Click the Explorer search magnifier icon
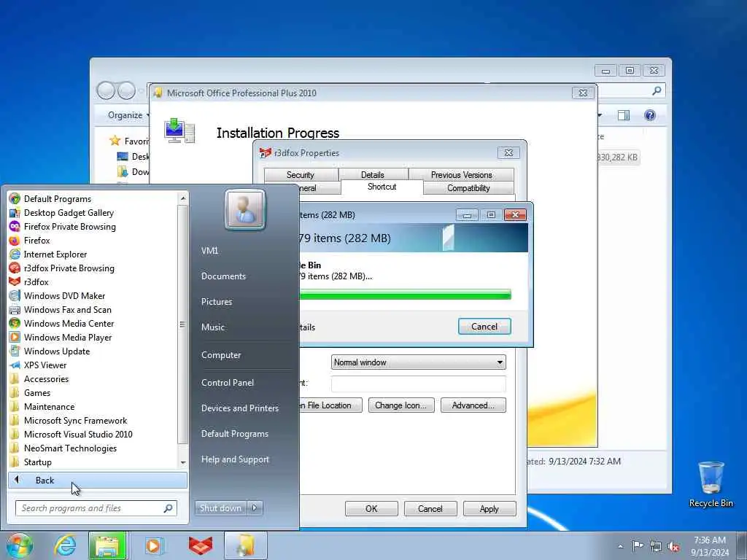The image size is (747, 560). click(657, 90)
